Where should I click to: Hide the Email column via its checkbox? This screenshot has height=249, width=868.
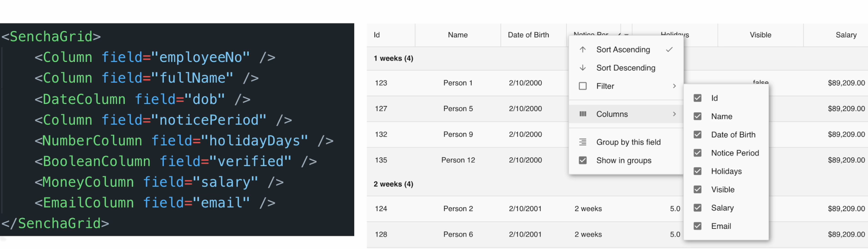(698, 226)
